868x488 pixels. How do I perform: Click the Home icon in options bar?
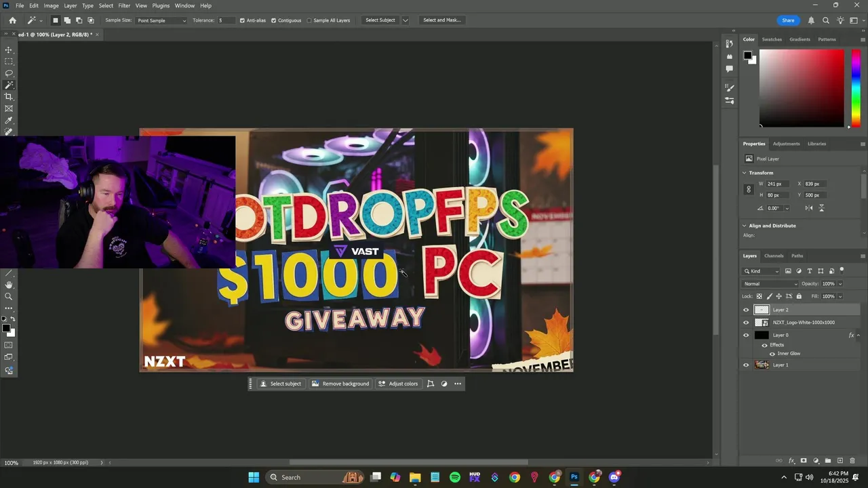[12, 20]
